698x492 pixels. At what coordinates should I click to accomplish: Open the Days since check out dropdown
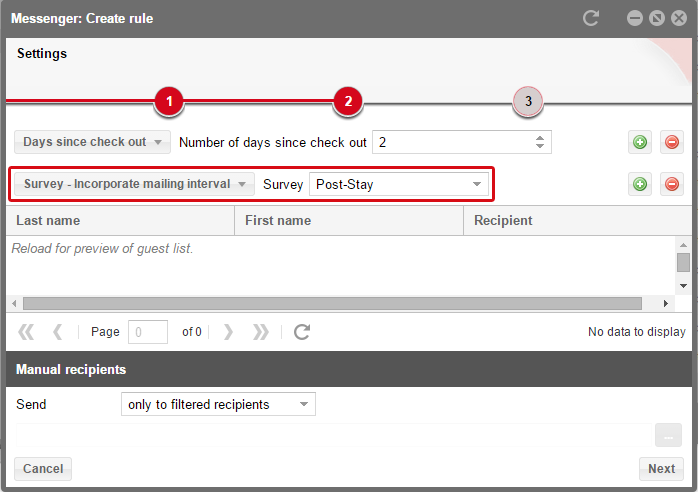(x=93, y=142)
